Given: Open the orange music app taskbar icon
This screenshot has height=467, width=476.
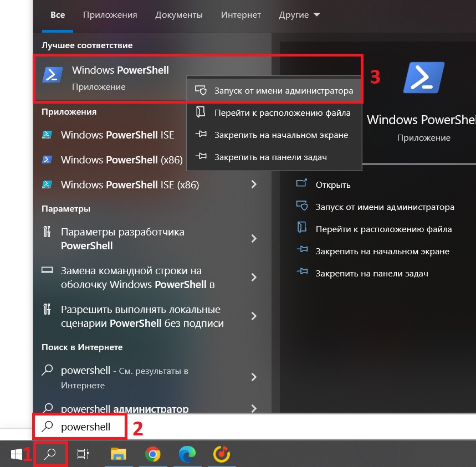Looking at the screenshot, I should 221,454.
